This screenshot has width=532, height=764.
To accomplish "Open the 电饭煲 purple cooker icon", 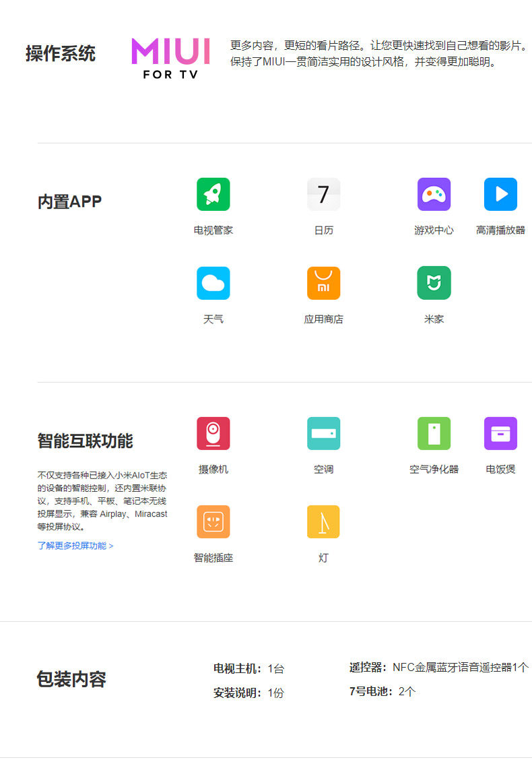I will tap(500, 433).
